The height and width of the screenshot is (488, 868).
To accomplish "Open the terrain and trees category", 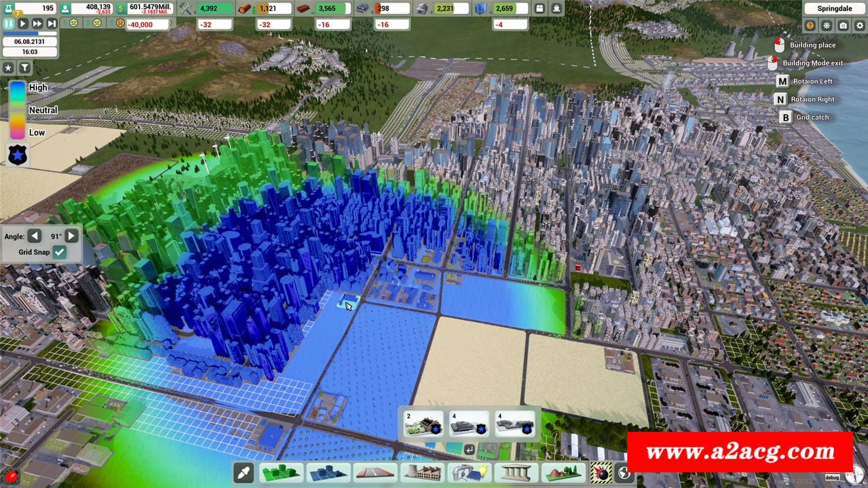I will (562, 473).
